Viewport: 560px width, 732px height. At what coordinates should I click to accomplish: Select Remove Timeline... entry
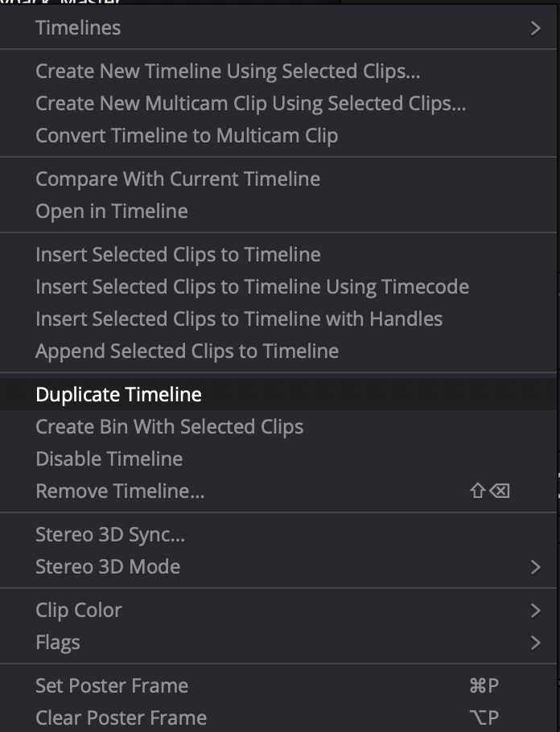[x=278, y=491]
